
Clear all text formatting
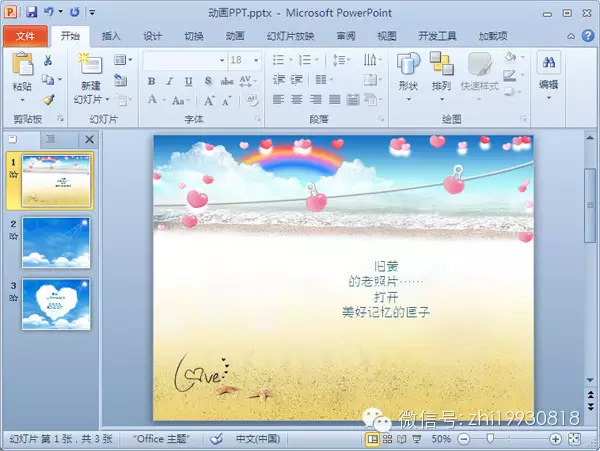click(252, 101)
